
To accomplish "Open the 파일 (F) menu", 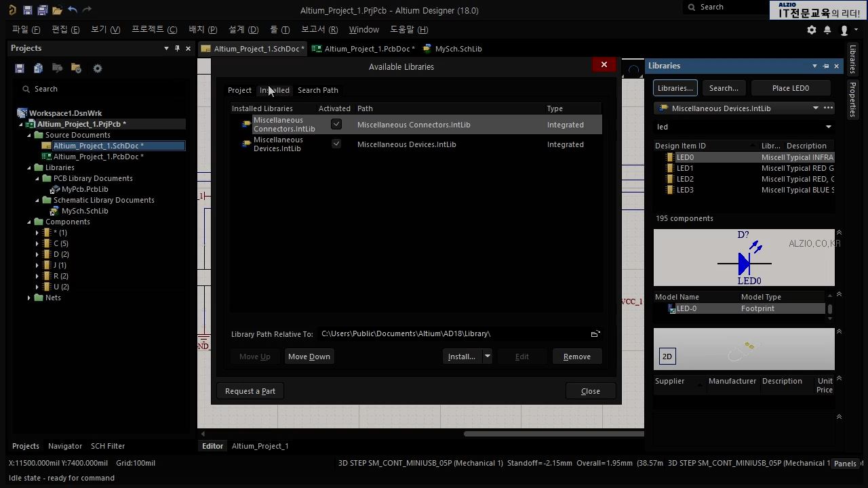I will coord(26,30).
